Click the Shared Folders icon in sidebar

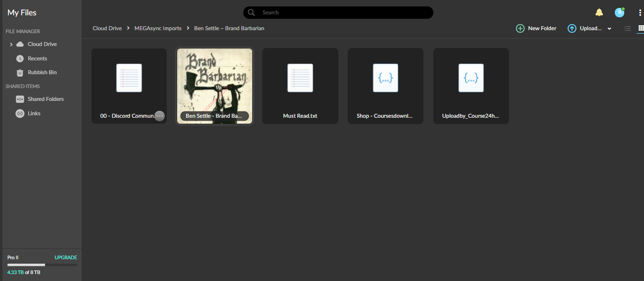(20, 99)
